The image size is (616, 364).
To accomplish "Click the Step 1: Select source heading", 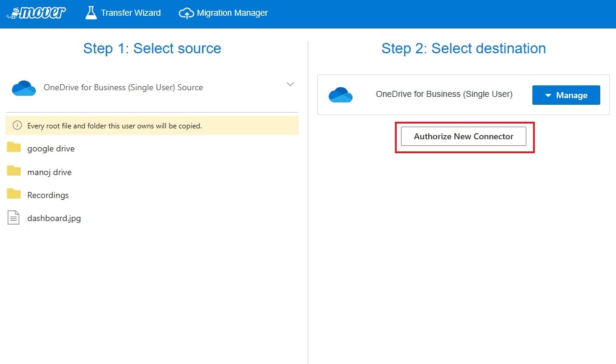I will click(152, 48).
